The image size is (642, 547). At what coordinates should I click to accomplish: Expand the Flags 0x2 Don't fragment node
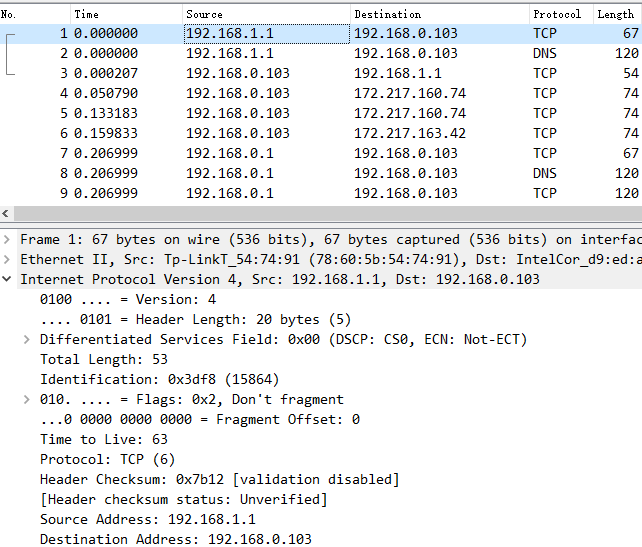pyautogui.click(x=27, y=400)
